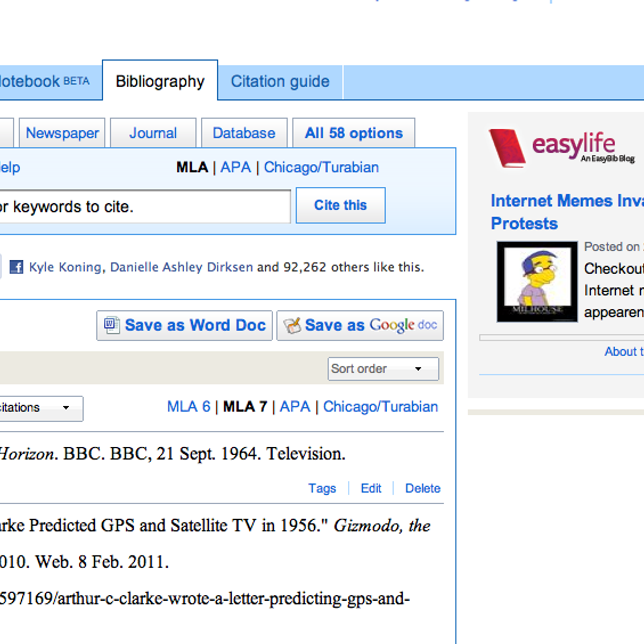Edit the Horizon BBC citation
This screenshot has width=644, height=644.
371,488
